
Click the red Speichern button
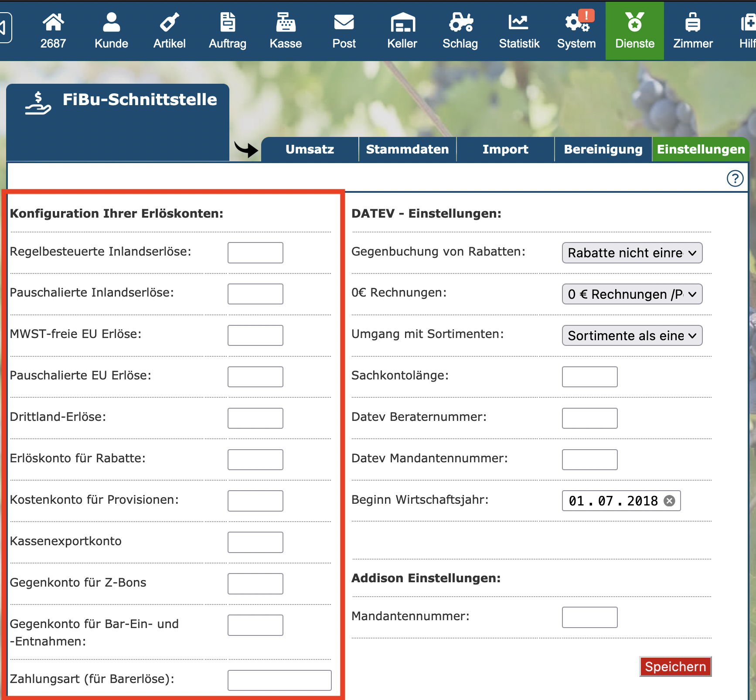point(675,666)
